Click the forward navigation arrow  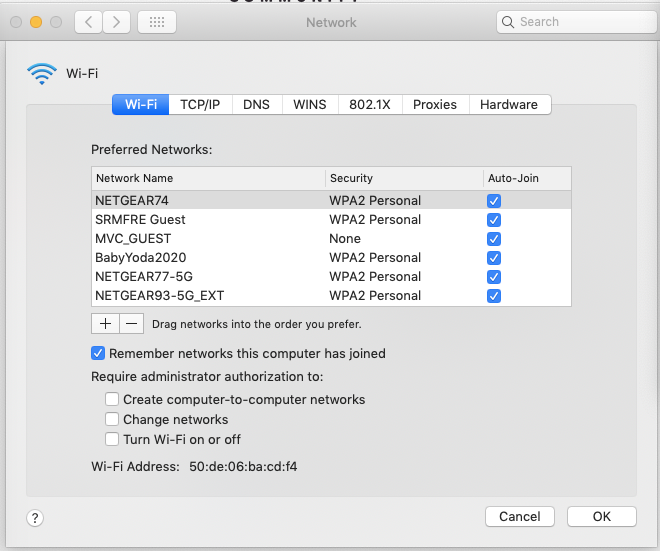click(x=117, y=21)
